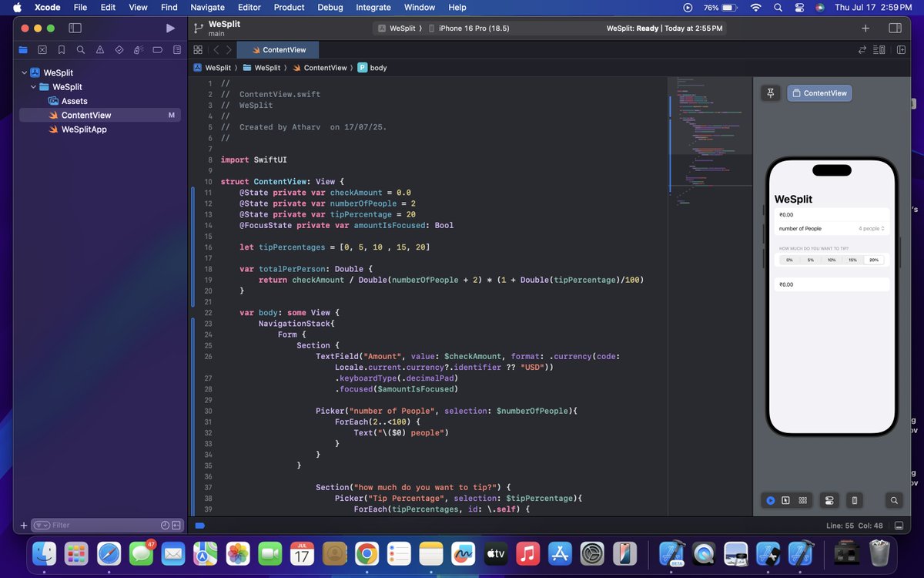Open Finder from the Dock
Viewport: 924px width, 578px height.
(44, 553)
